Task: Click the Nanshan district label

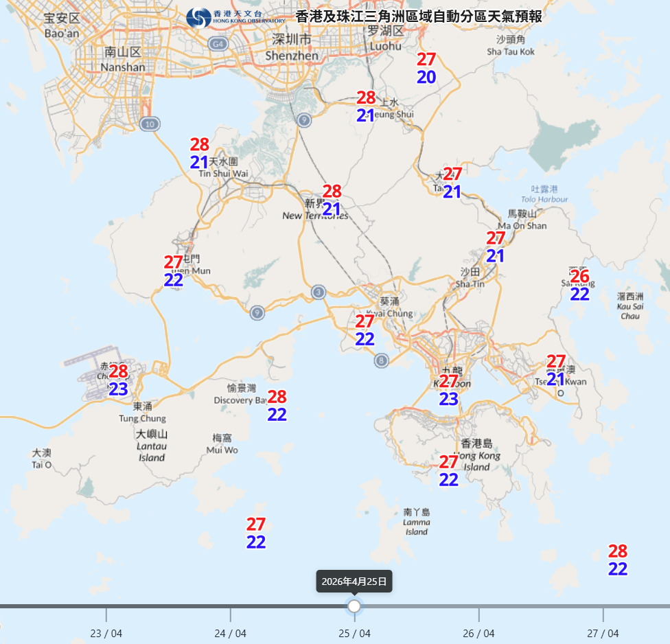Action: (x=123, y=60)
